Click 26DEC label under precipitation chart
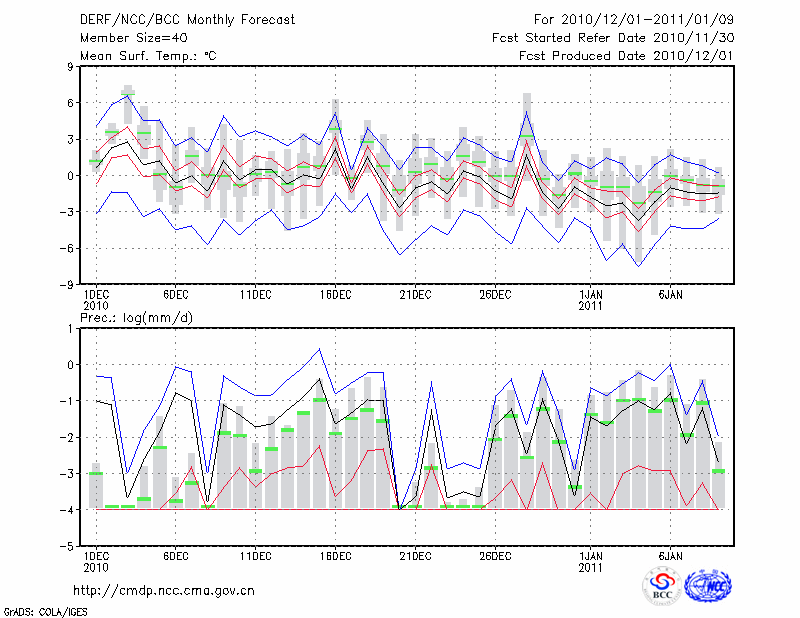The width and height of the screenshot is (800, 618). 495,556
